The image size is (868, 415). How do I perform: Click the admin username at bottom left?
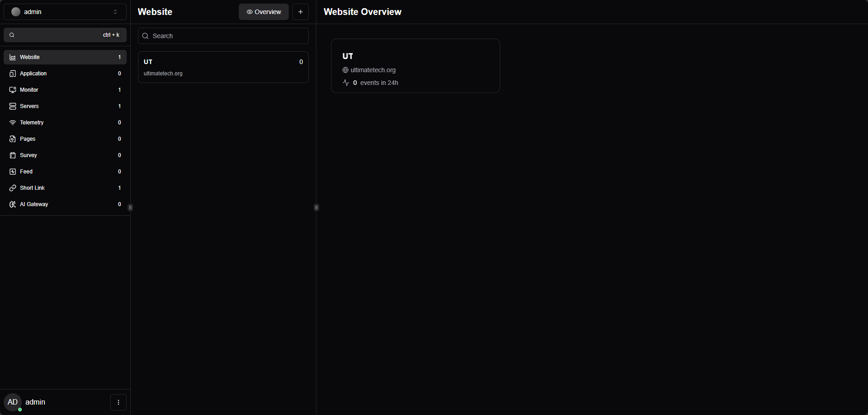[x=35, y=402]
